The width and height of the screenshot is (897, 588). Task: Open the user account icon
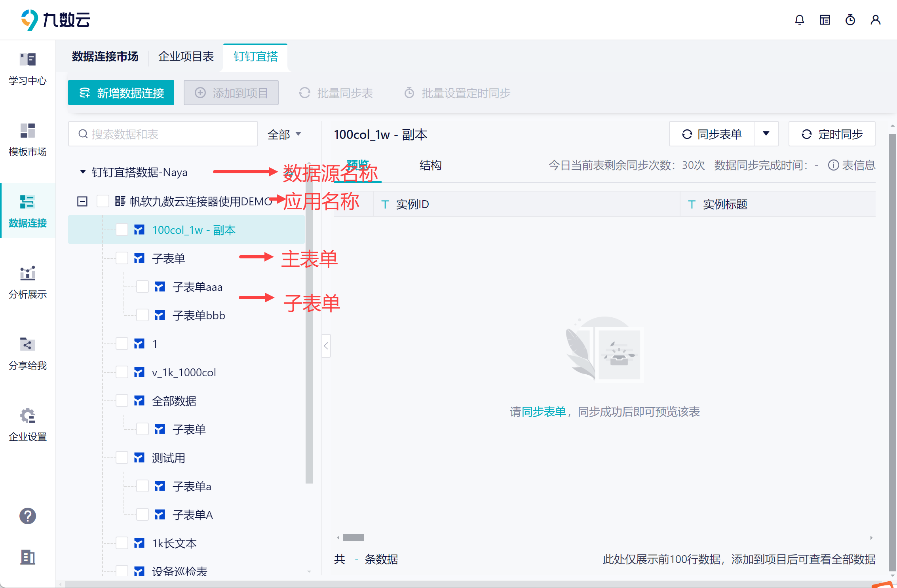[x=875, y=20]
